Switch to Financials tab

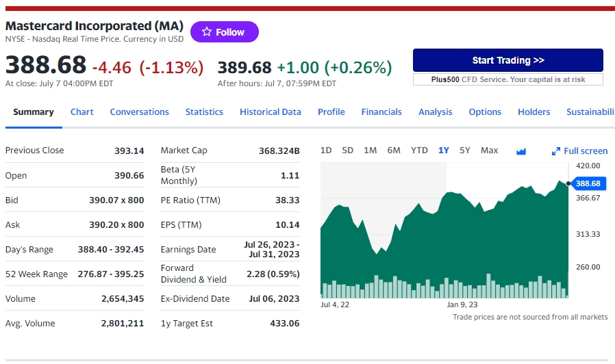[381, 112]
